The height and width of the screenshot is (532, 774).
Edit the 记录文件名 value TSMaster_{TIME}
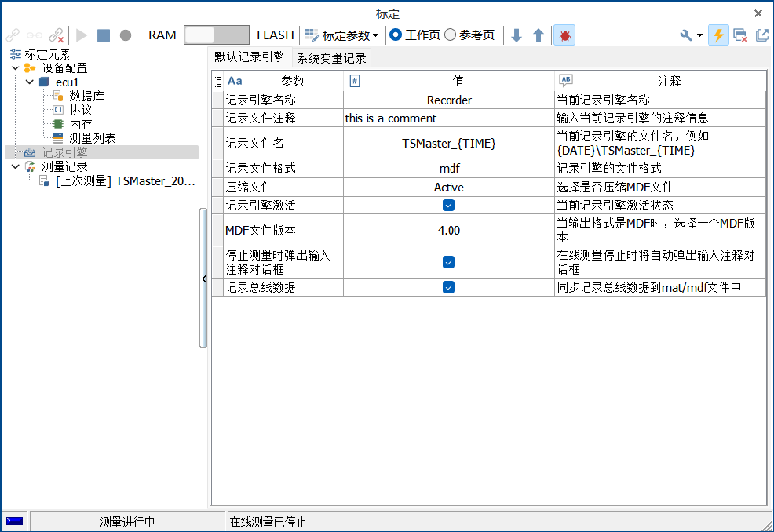(448, 143)
